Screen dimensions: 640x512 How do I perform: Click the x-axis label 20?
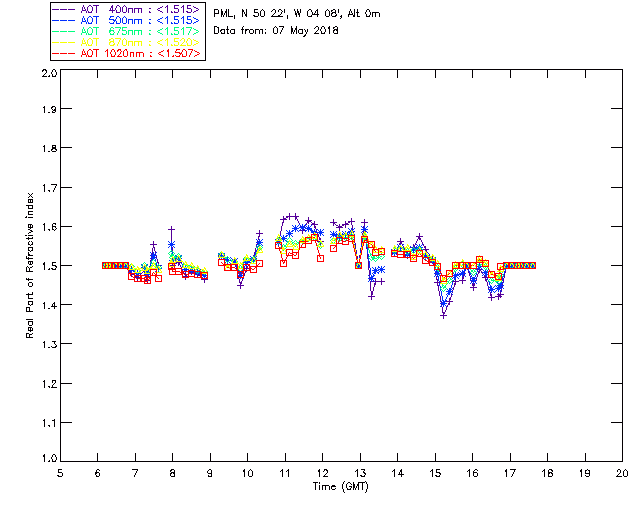point(622,473)
